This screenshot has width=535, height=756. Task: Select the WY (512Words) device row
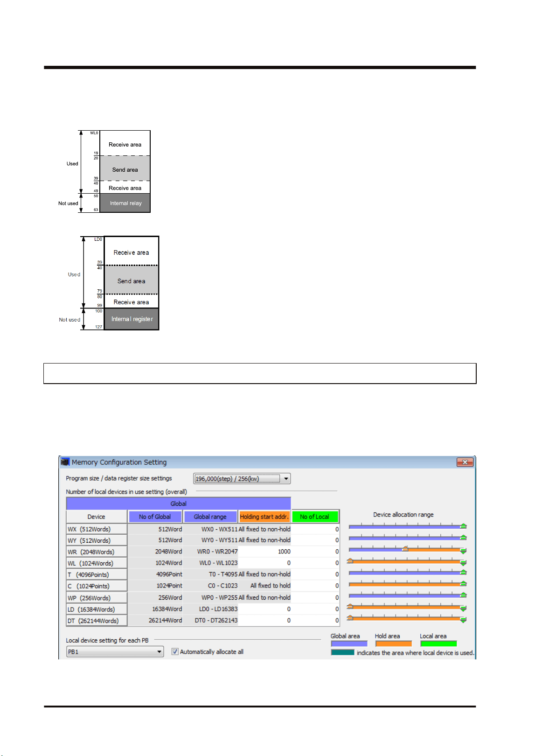97,540
